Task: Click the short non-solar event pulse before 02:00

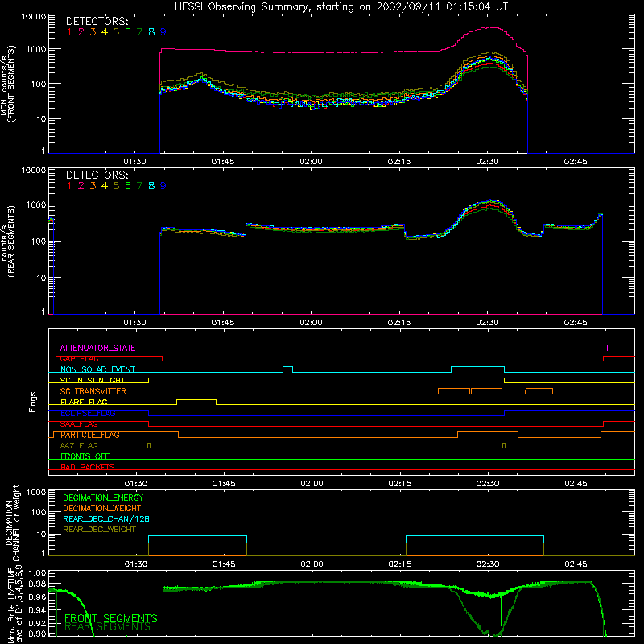Action: pos(288,367)
